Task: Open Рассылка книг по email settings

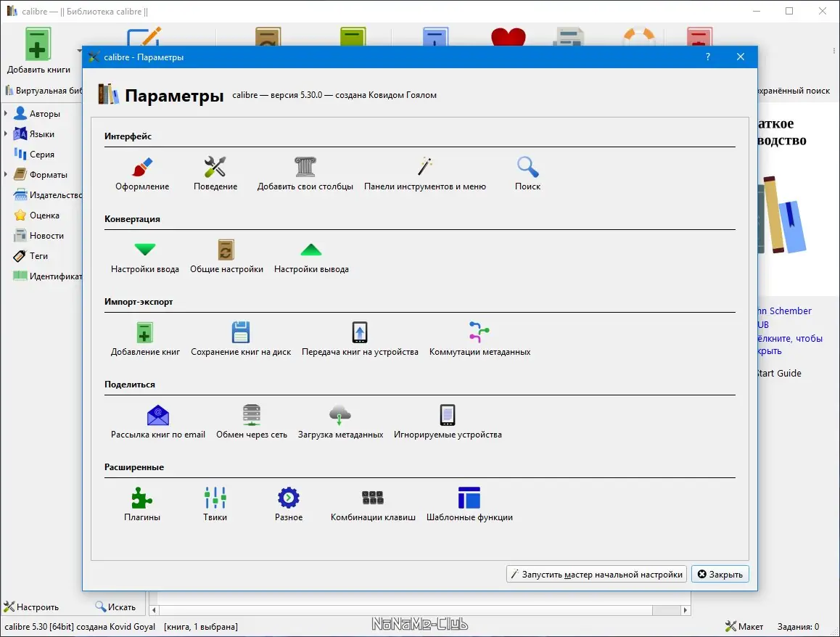Action: pyautogui.click(x=157, y=422)
